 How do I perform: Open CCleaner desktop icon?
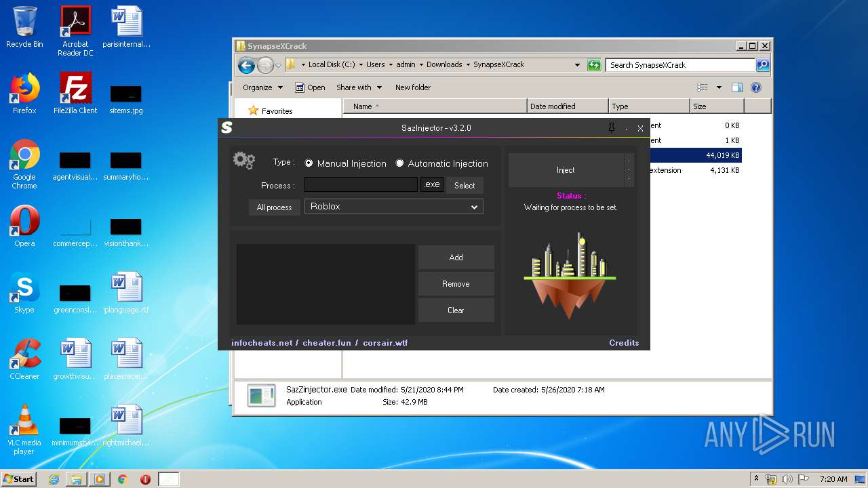(x=24, y=359)
